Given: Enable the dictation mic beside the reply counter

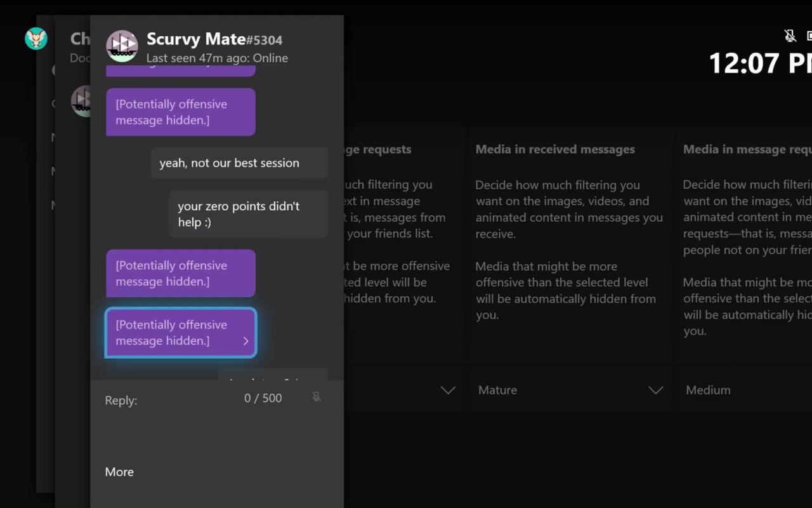Looking at the screenshot, I should click(x=317, y=396).
